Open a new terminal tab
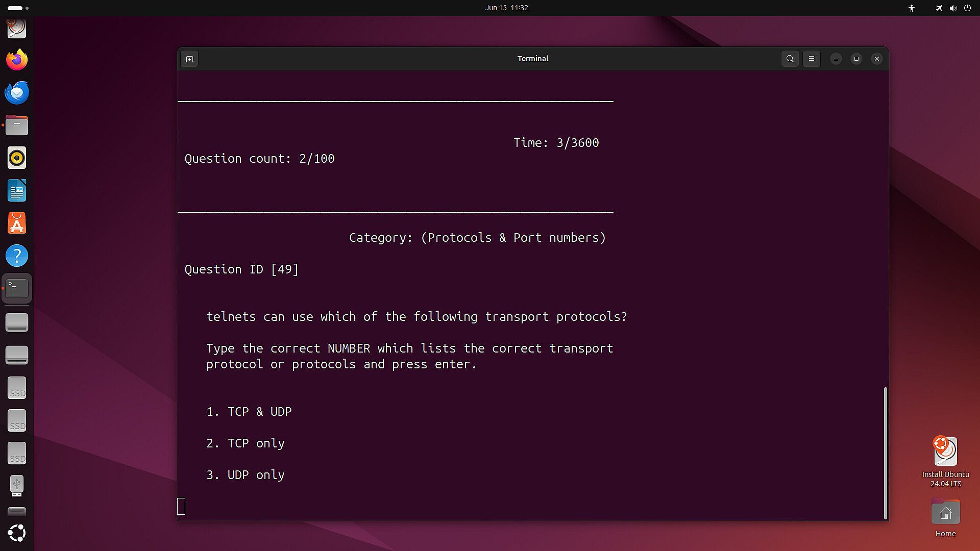Image resolution: width=980 pixels, height=551 pixels. [189, 59]
